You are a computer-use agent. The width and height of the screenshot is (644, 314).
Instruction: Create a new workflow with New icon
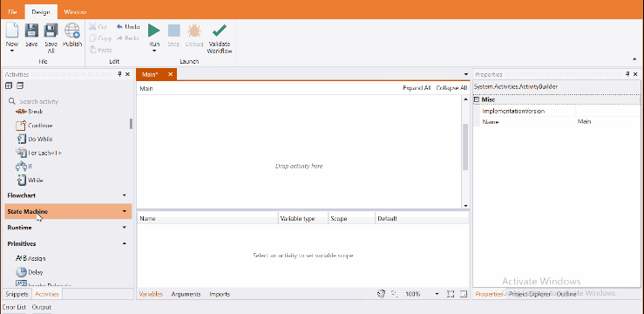[x=12, y=31]
